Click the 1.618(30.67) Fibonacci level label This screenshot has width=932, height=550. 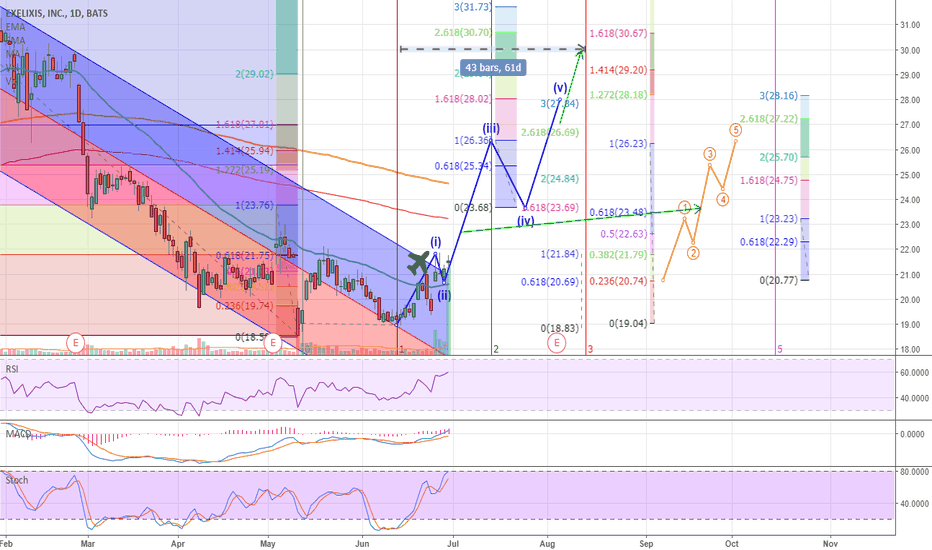tap(618, 33)
